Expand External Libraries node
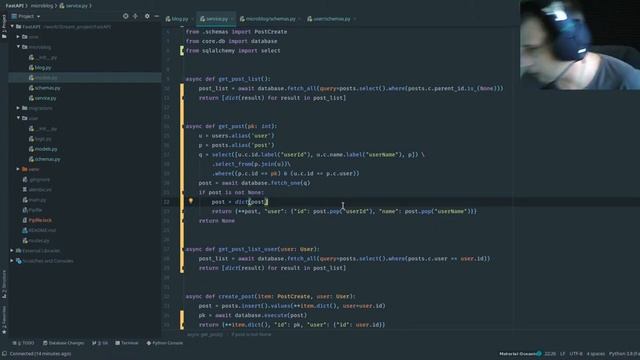640x360 pixels. click(x=12, y=251)
